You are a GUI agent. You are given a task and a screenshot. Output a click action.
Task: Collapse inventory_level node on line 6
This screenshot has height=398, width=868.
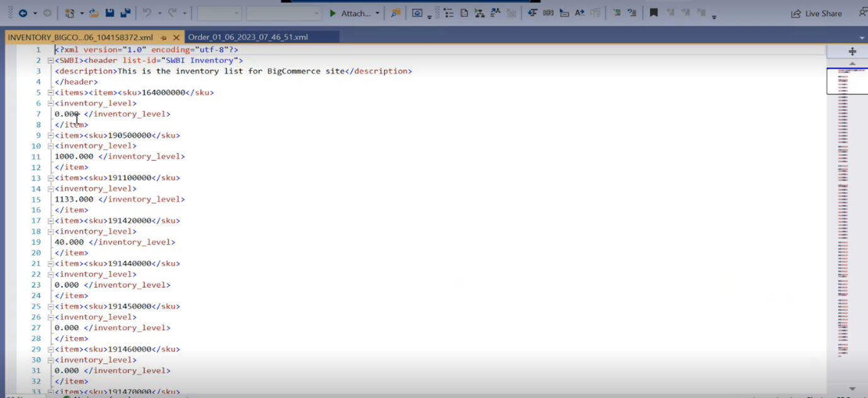(50, 103)
